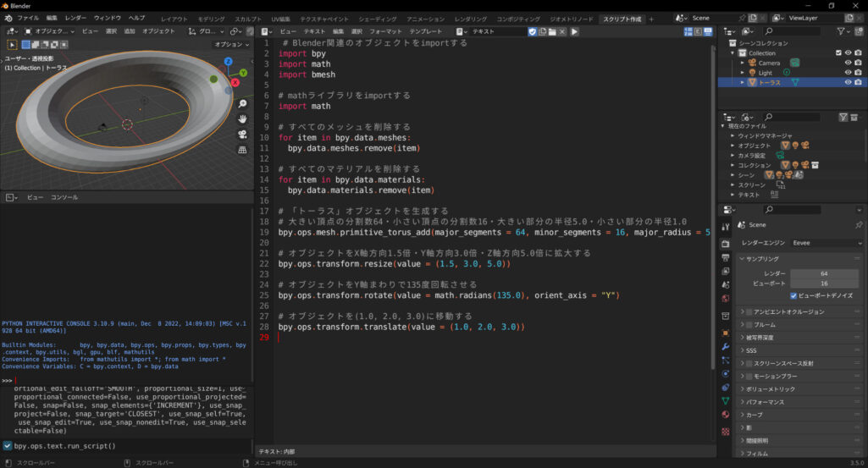Click the blue Z axis gizmo ball
This screenshot has width=868, height=468.
click(x=228, y=62)
